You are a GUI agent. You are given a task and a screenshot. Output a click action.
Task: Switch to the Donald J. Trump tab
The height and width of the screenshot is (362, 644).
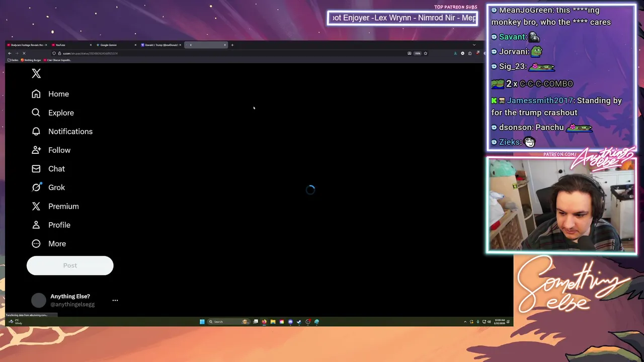[160, 45]
